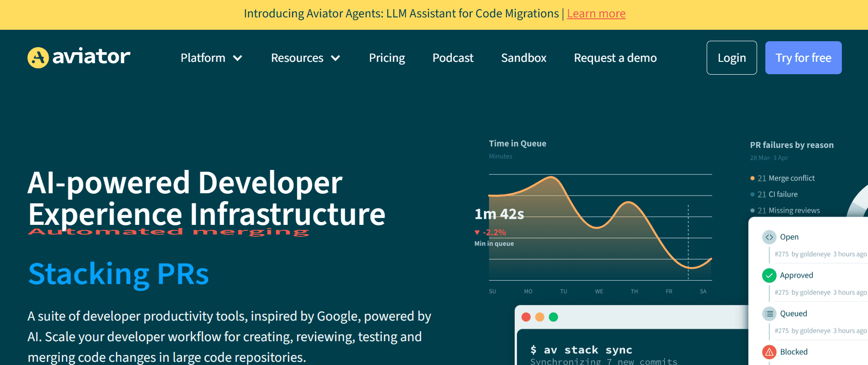Click the 'Blocked' status label
868x365 pixels.
(x=794, y=352)
